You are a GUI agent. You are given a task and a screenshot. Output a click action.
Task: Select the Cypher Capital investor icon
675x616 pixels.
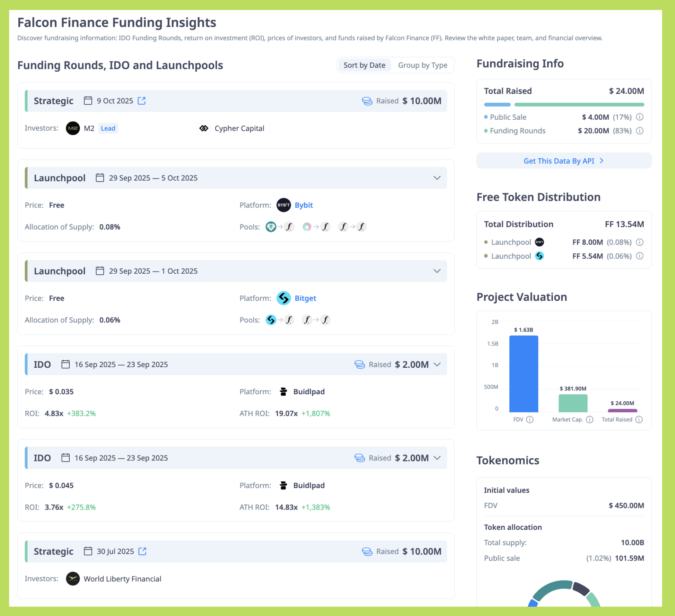(x=204, y=128)
